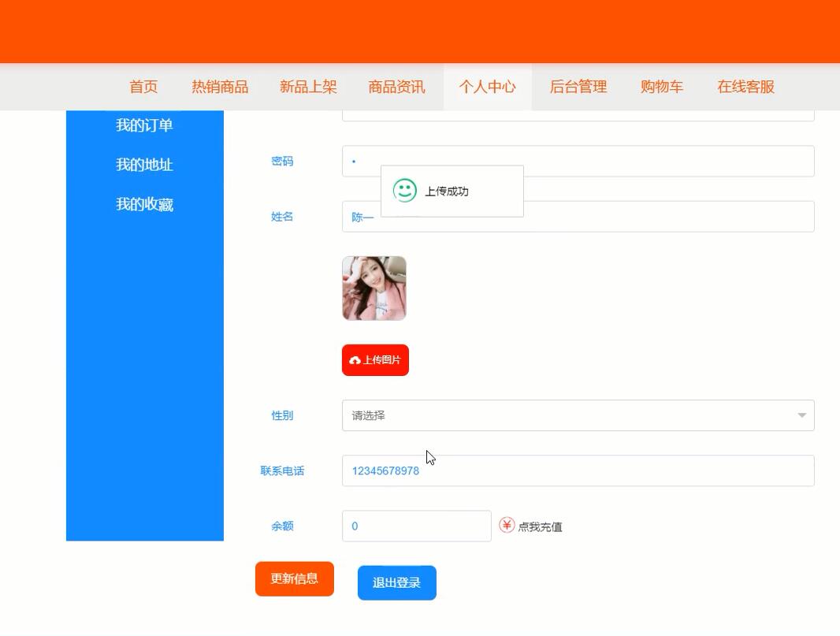Click the smiley icon in upload success toast
Viewport: 840px width, 636px height.
pyautogui.click(x=403, y=190)
